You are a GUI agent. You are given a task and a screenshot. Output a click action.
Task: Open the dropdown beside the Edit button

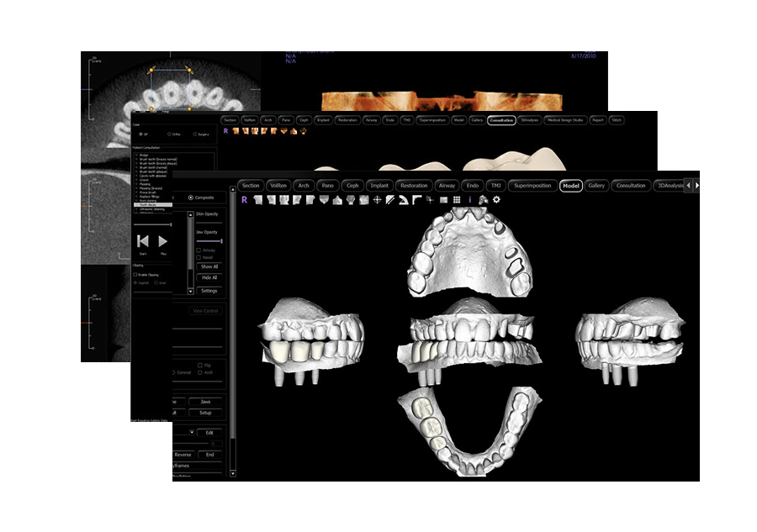(192, 432)
